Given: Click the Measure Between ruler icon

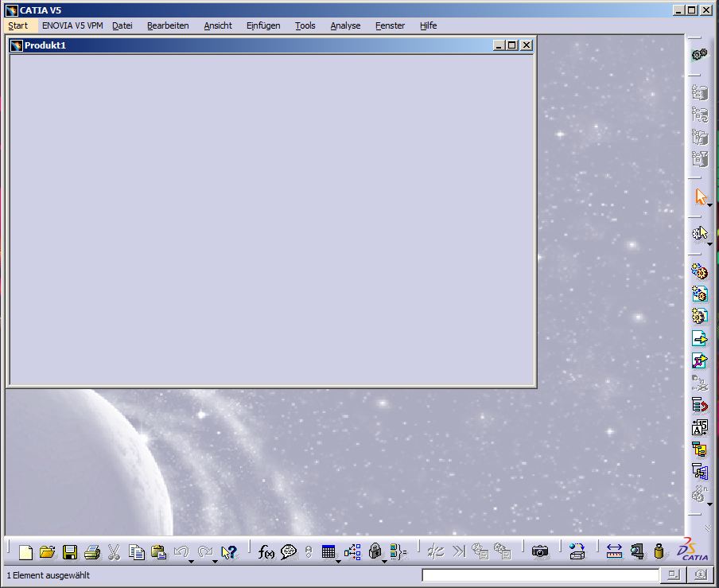Looking at the screenshot, I should (614, 551).
